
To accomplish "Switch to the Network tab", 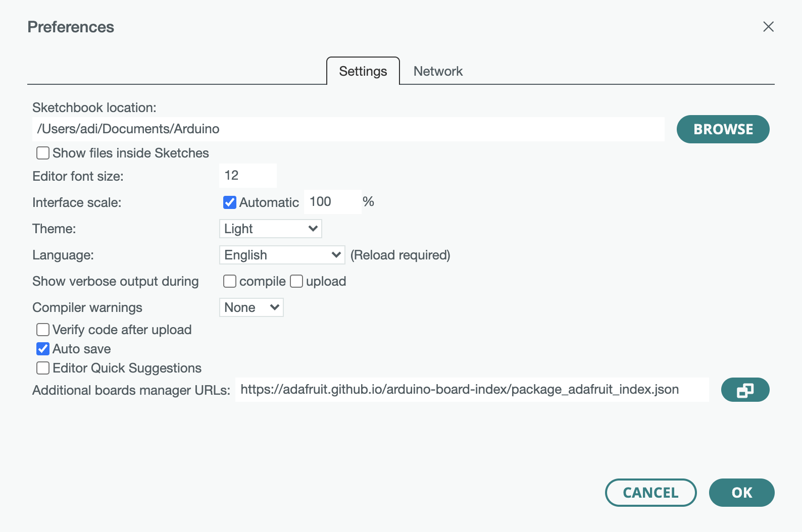I will coord(438,71).
